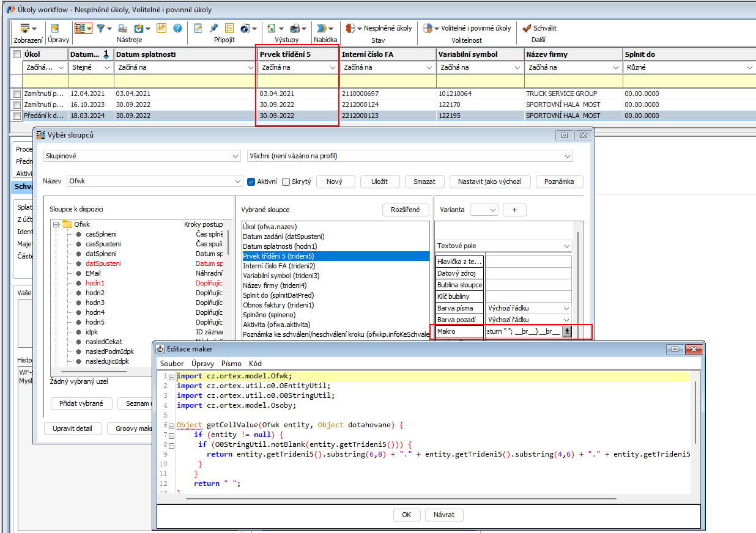Image resolution: width=756 pixels, height=533 pixels.
Task: Open the Zobrazení eye icon
Action: 25,28
